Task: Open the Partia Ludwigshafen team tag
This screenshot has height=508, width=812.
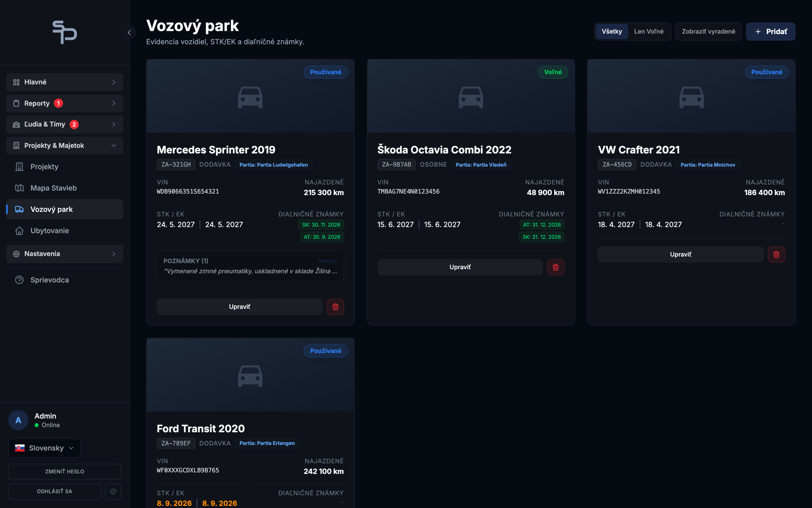Action: 274,165
